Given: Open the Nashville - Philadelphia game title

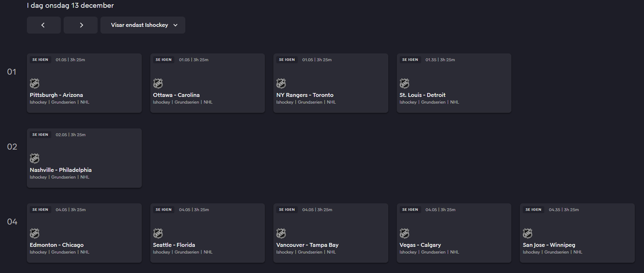Looking at the screenshot, I should coord(61,170).
